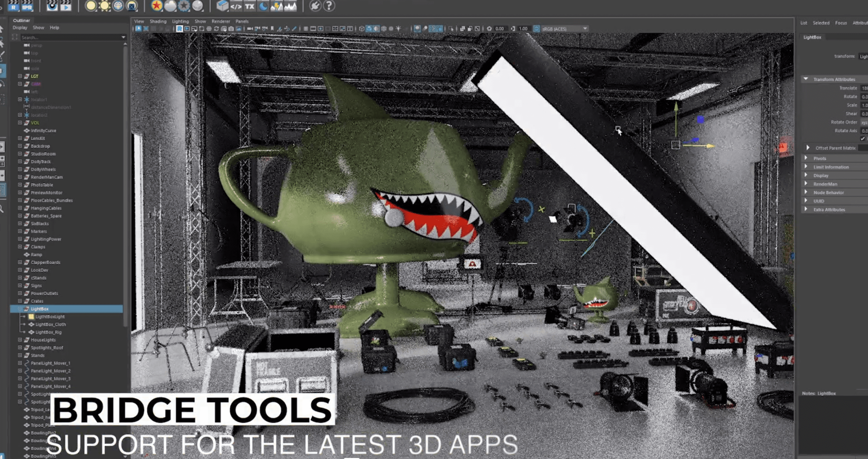The width and height of the screenshot is (868, 459).
Task: Toggle the highlighted textured display icon in viewport toolbar
Action: tap(369, 28)
